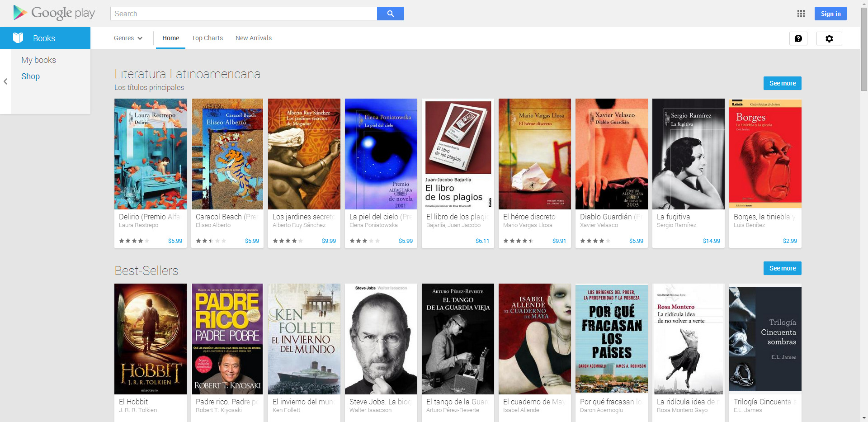Click the Books icon in sidebar header
This screenshot has width=868, height=422.
(18, 38)
